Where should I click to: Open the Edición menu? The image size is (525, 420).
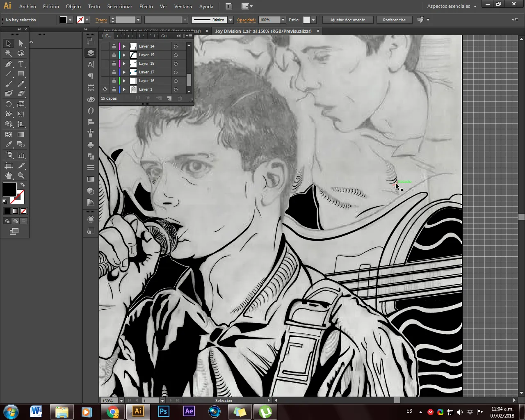51,6
